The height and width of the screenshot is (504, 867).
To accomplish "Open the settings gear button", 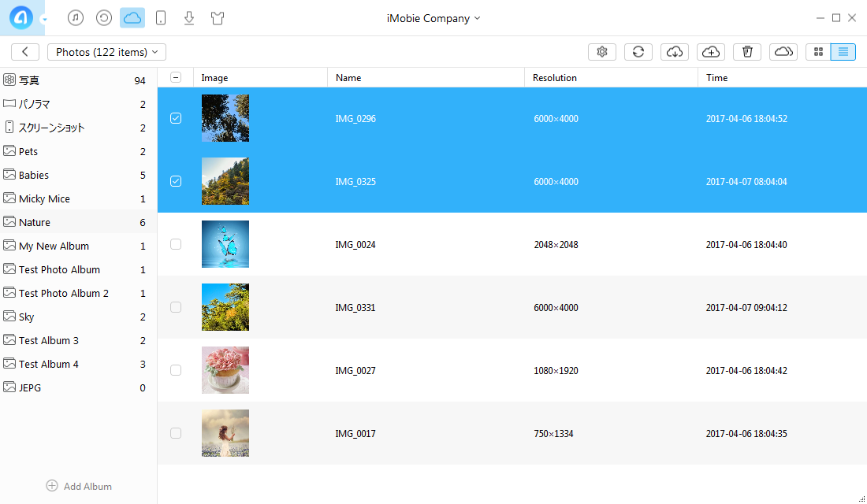I will (x=602, y=52).
